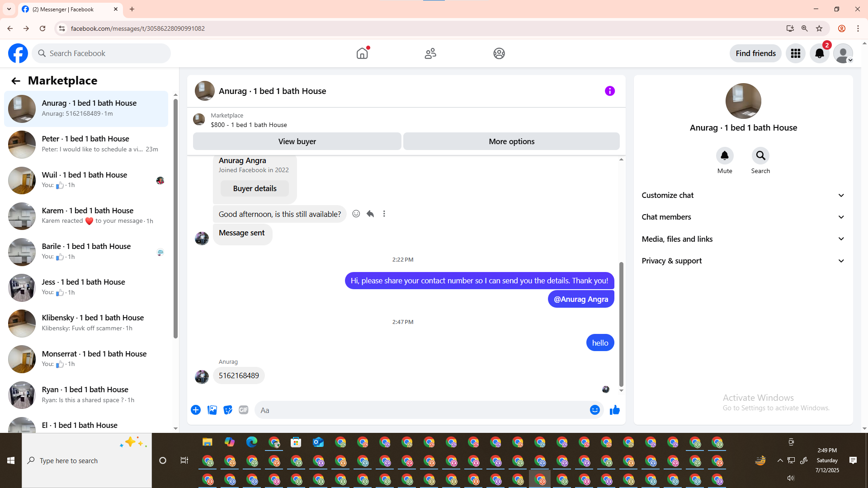
Task: Click the chat message scrollbar
Action: (621, 324)
